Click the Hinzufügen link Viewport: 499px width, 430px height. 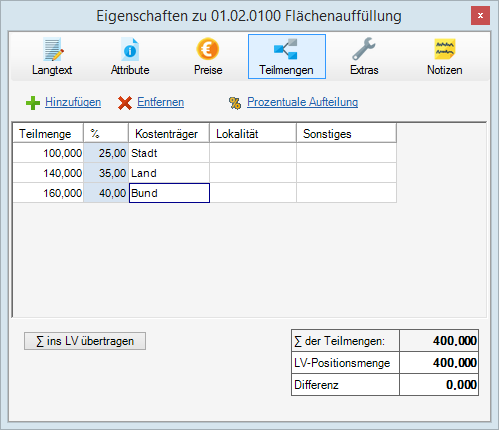(73, 102)
